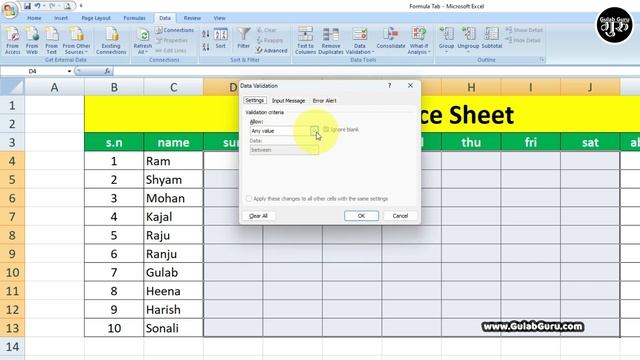
Task: Click Show Detail in Outline group
Action: (x=524, y=30)
